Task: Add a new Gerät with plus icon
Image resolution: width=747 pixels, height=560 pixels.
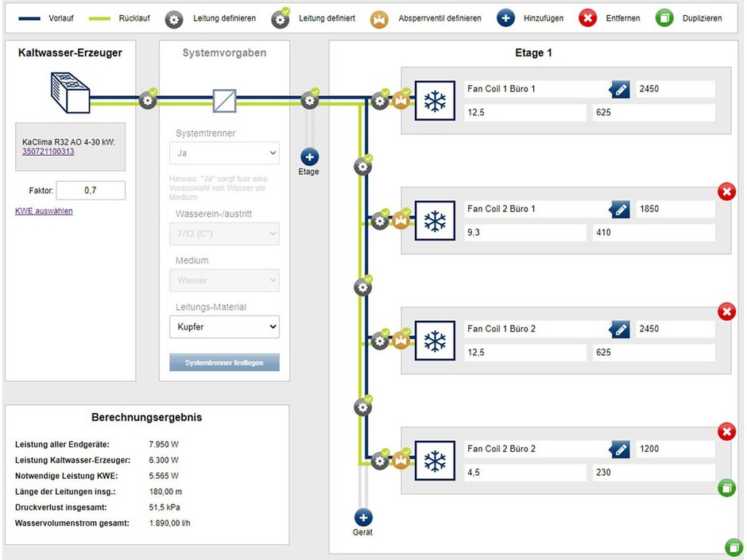Action: 363,518
